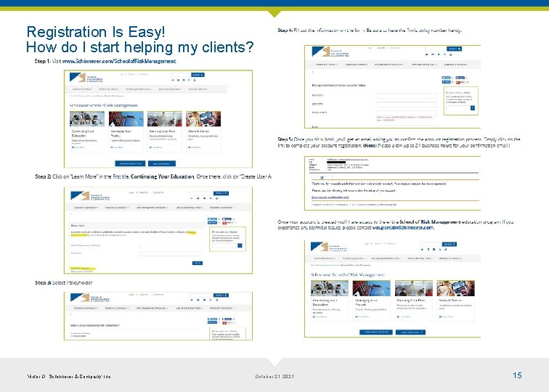The image size is (549, 392).
Task: Click second form input field, Step 4 screenshot
Action: (x=407, y=105)
